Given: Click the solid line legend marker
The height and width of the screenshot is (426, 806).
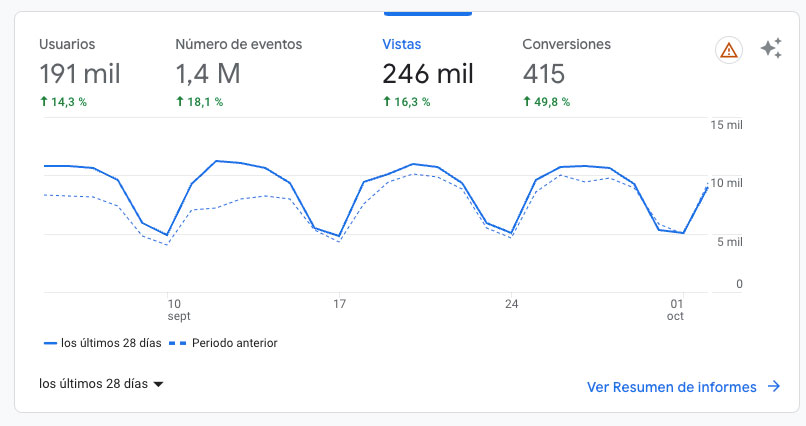Looking at the screenshot, I should (50, 343).
